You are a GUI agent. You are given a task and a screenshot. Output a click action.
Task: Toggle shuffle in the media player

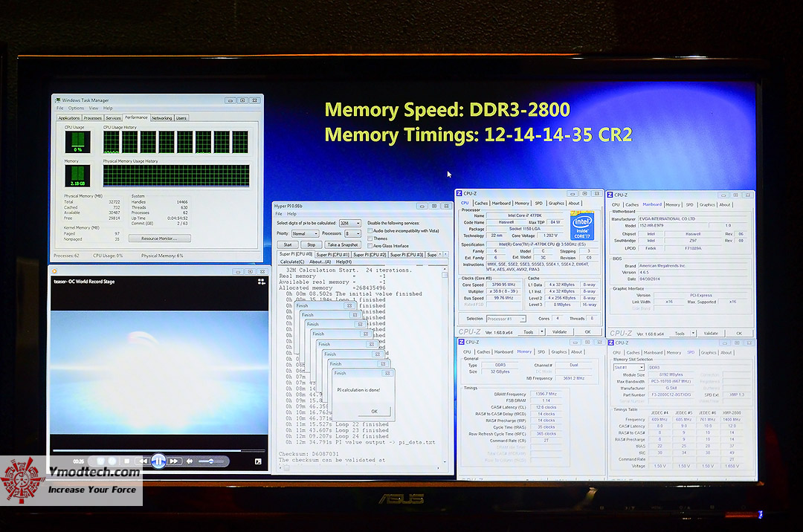(x=100, y=461)
